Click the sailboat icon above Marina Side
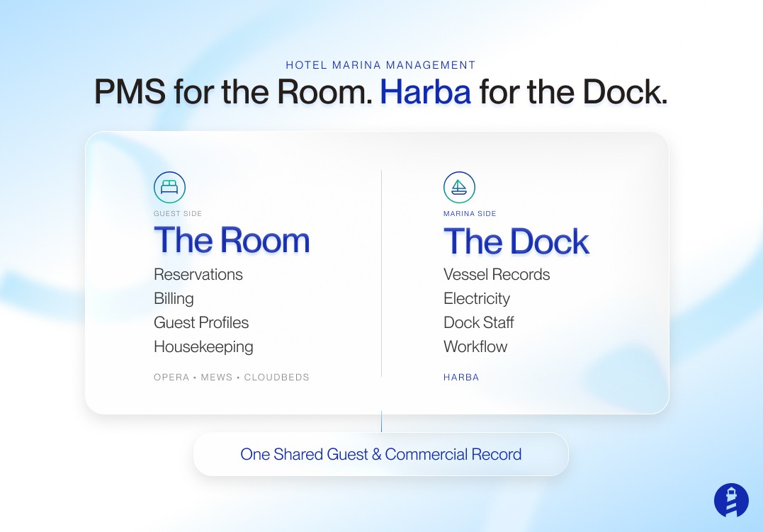Image resolution: width=763 pixels, height=532 pixels. coord(459,188)
